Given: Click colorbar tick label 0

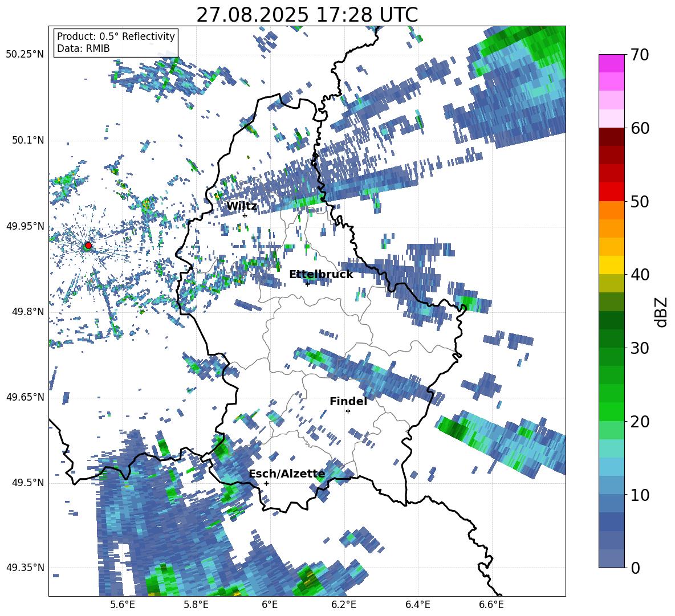Looking at the screenshot, I should pyautogui.click(x=635, y=568).
